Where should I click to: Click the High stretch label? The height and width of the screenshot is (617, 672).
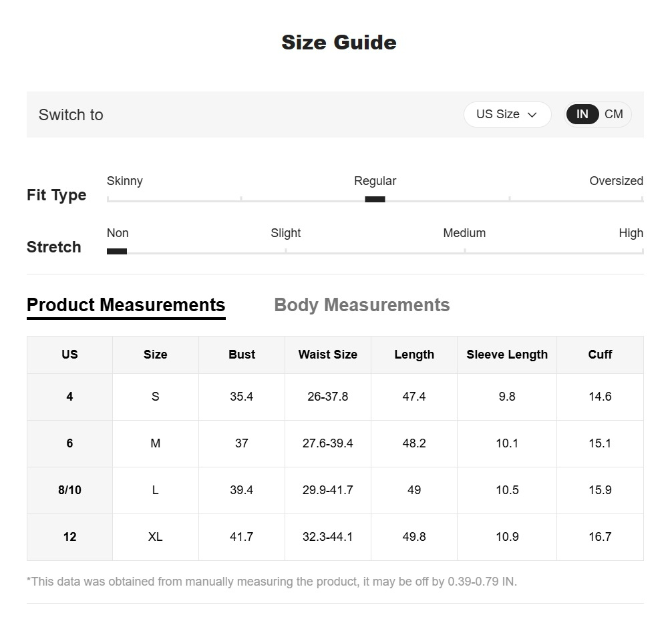click(631, 234)
